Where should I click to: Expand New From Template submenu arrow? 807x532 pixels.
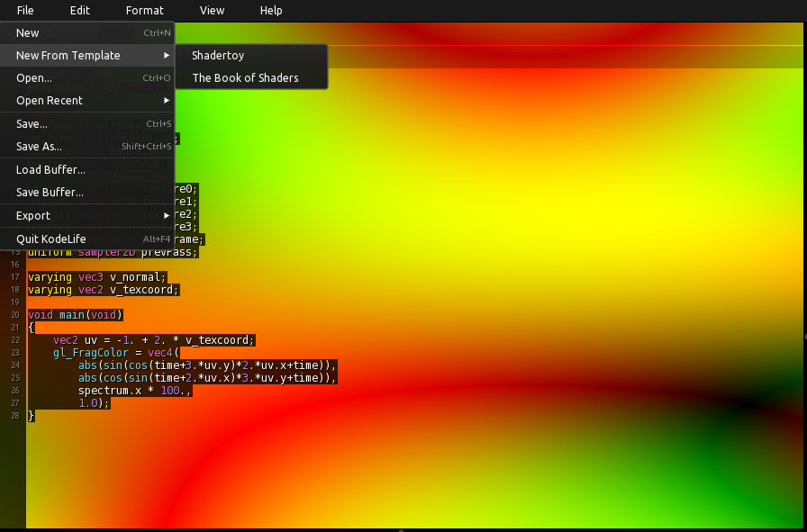[167, 55]
